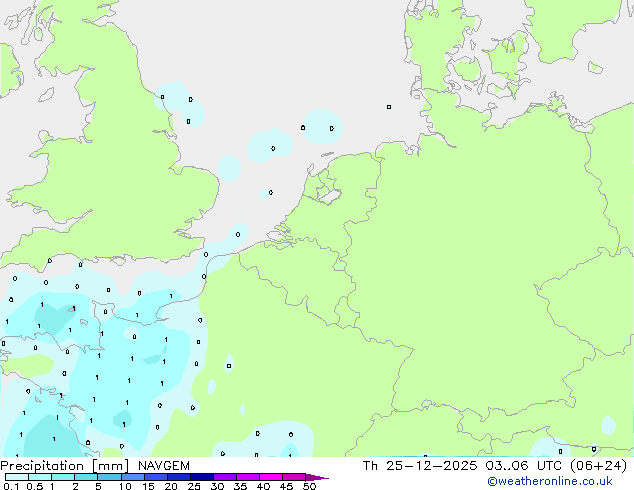Click the 'Th 25-12-2025' date text
The image size is (634, 490).
click(x=420, y=466)
